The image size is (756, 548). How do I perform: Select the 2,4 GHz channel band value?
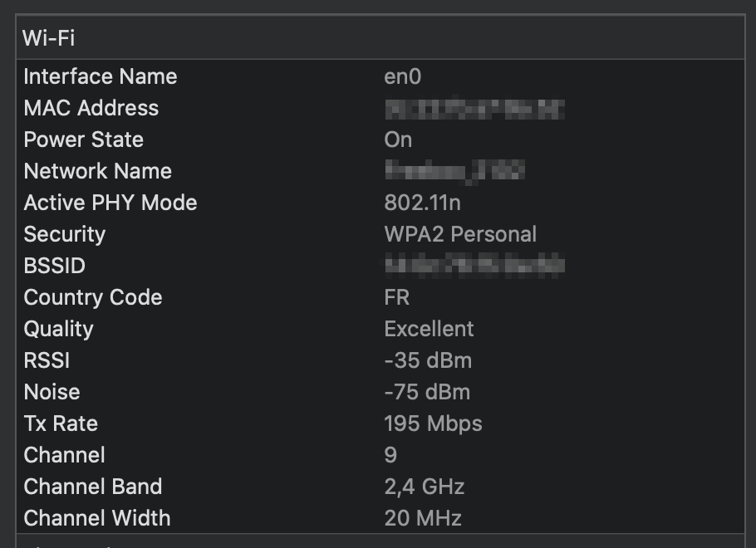click(x=425, y=487)
